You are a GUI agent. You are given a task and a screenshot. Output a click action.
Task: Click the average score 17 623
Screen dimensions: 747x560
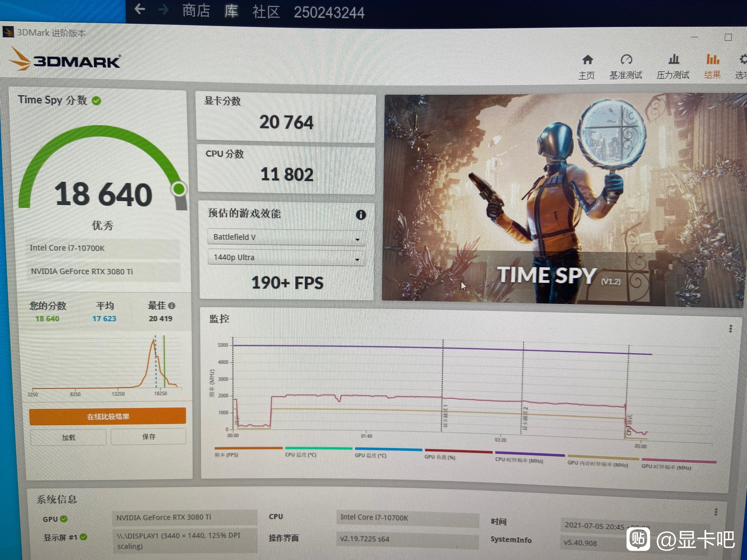(x=104, y=318)
